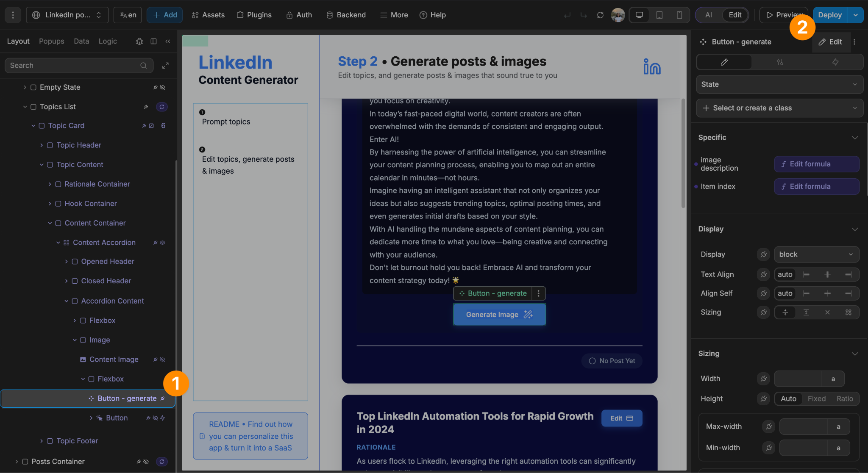The width and height of the screenshot is (868, 473).
Task: Click the search magnifier icon
Action: 144,65
